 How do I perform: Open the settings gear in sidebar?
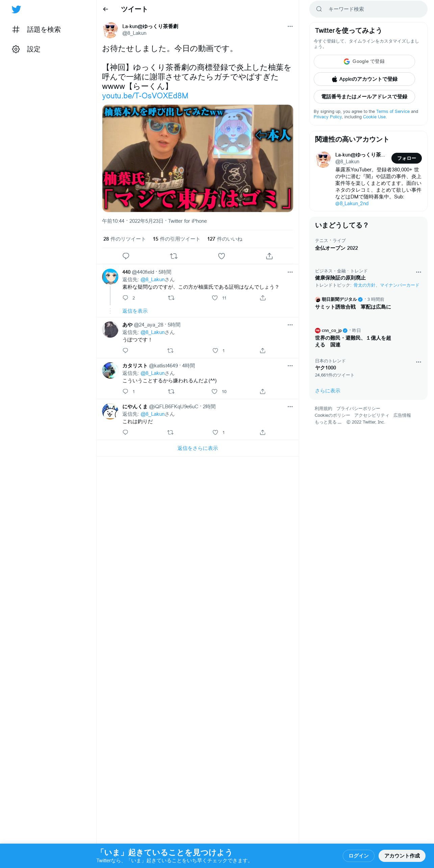(16, 49)
